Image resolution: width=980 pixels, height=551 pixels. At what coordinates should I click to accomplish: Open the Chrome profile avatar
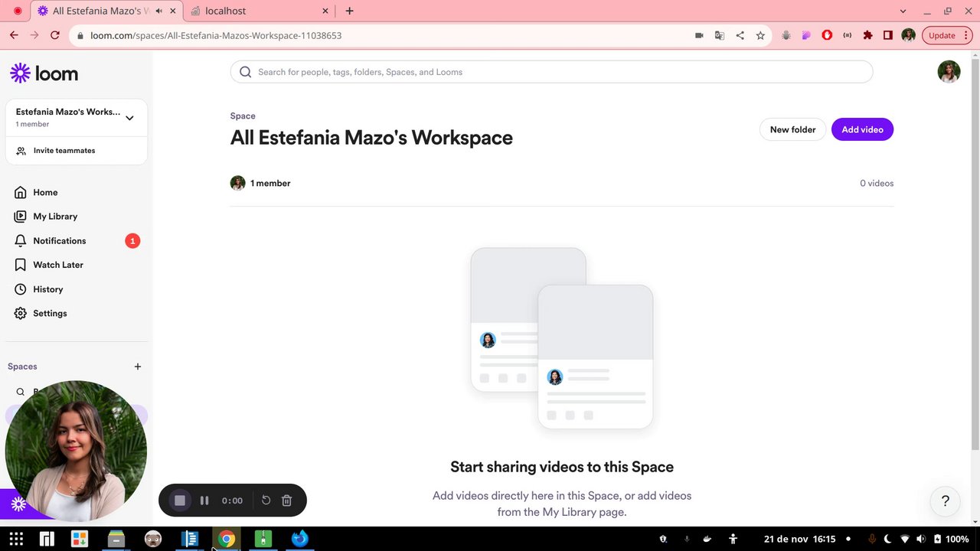(x=909, y=35)
